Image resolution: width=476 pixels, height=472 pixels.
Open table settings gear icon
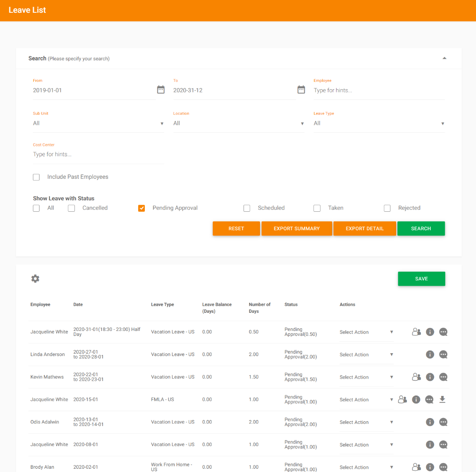coord(35,278)
